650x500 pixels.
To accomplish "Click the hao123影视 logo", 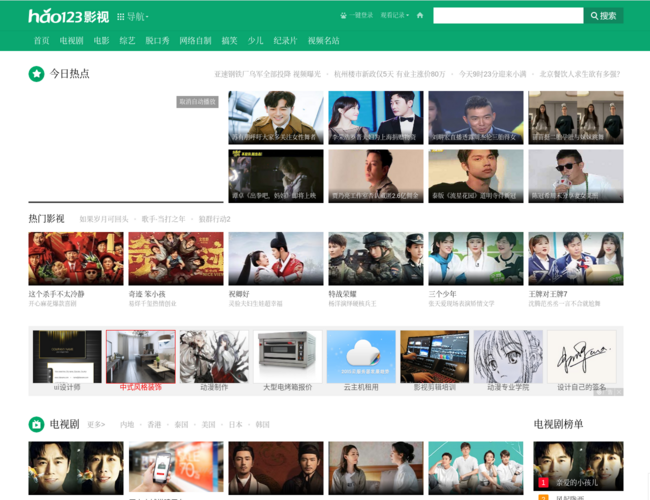I will [69, 16].
